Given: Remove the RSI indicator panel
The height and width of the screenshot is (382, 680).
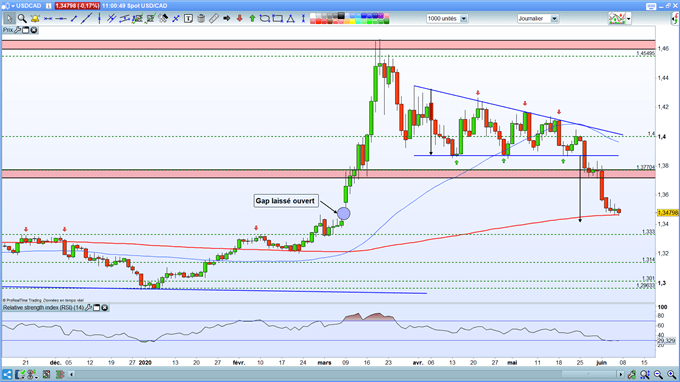Looking at the screenshot, I should pos(105,307).
